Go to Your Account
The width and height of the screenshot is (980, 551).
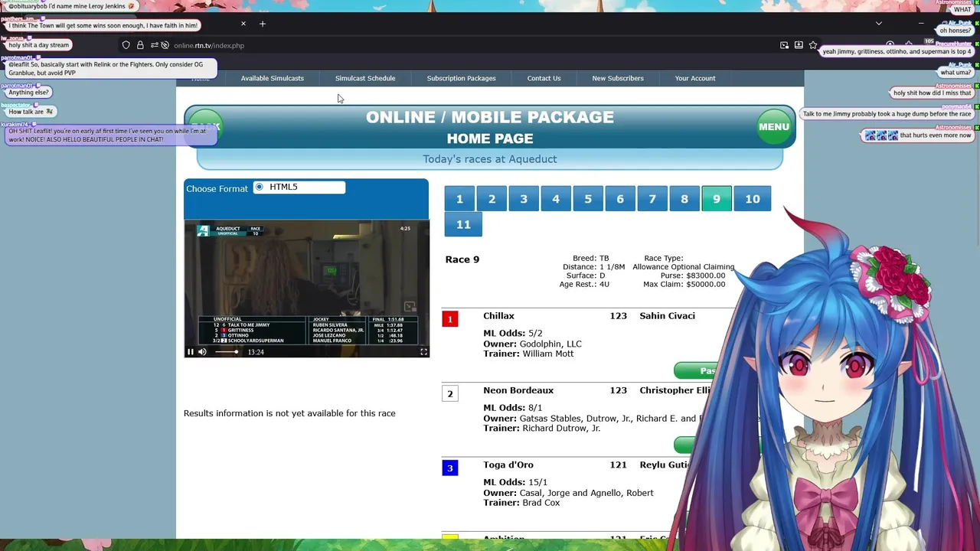(695, 78)
